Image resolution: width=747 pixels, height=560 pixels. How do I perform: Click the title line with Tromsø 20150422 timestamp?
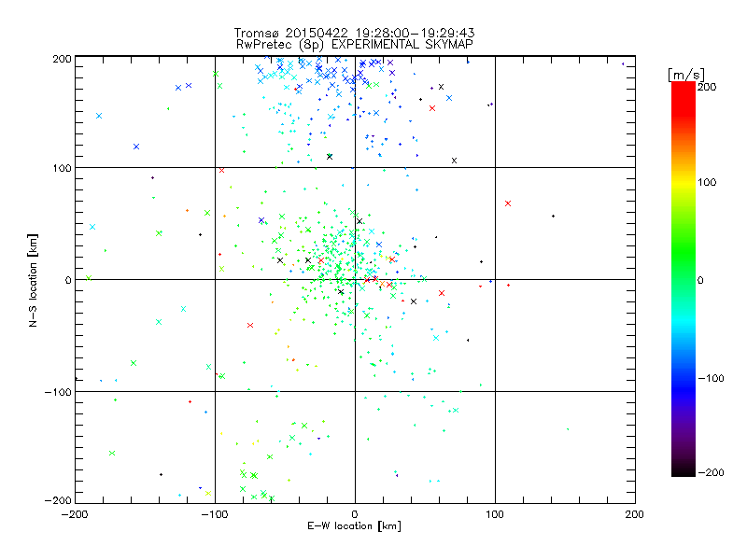coord(354,33)
